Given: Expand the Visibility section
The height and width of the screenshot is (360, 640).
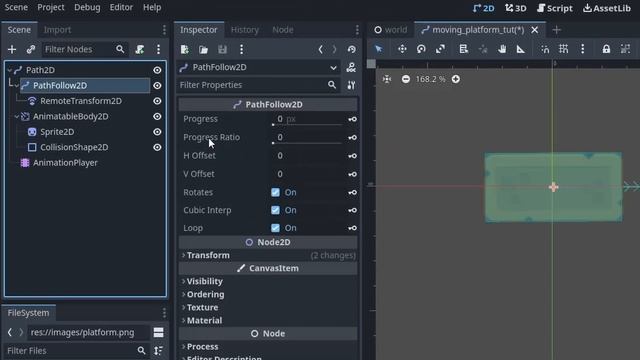Looking at the screenshot, I should [268, 282].
